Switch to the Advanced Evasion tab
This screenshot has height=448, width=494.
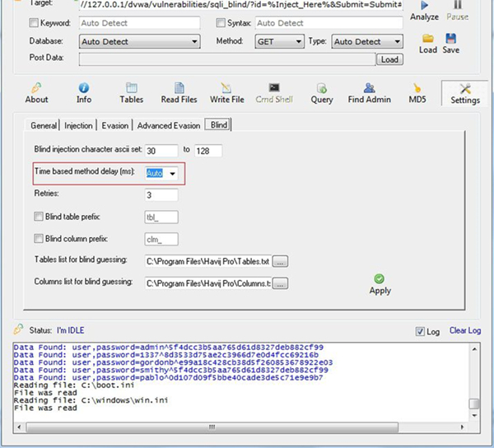pyautogui.click(x=169, y=125)
